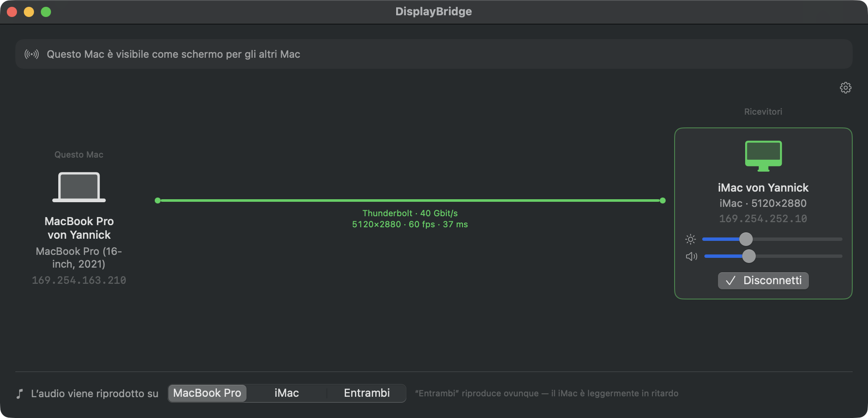Click the green iMac display icon
Viewport: 868px width, 418px height.
click(x=763, y=156)
